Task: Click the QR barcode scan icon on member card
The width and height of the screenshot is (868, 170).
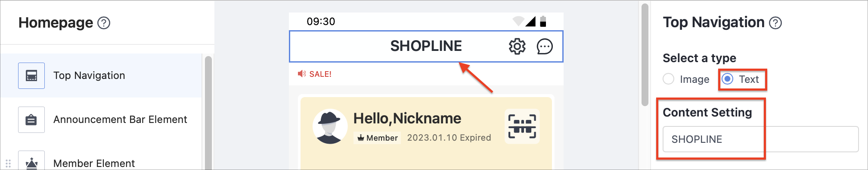Action: (522, 126)
